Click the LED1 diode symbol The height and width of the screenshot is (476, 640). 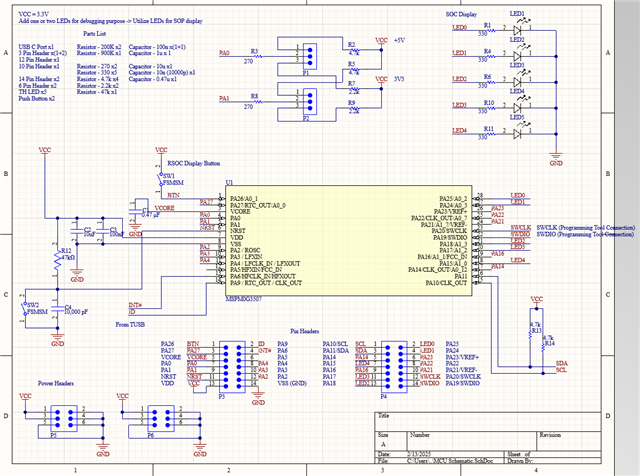(518, 29)
